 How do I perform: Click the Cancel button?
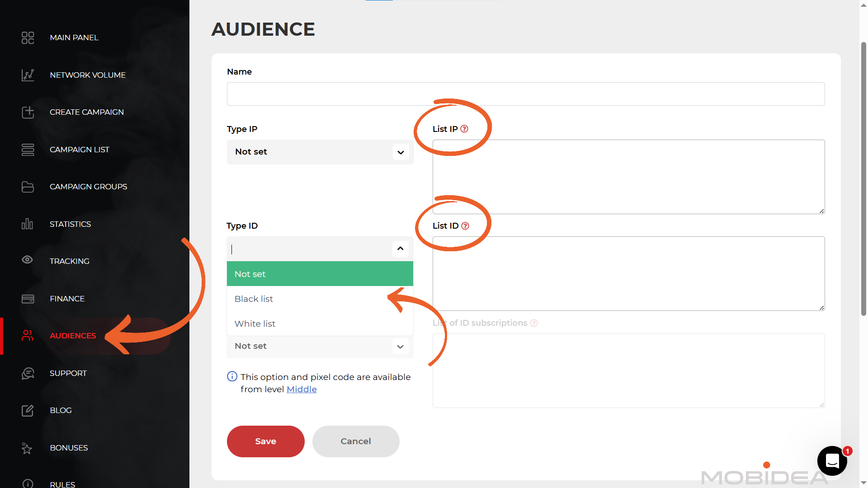[x=356, y=441]
